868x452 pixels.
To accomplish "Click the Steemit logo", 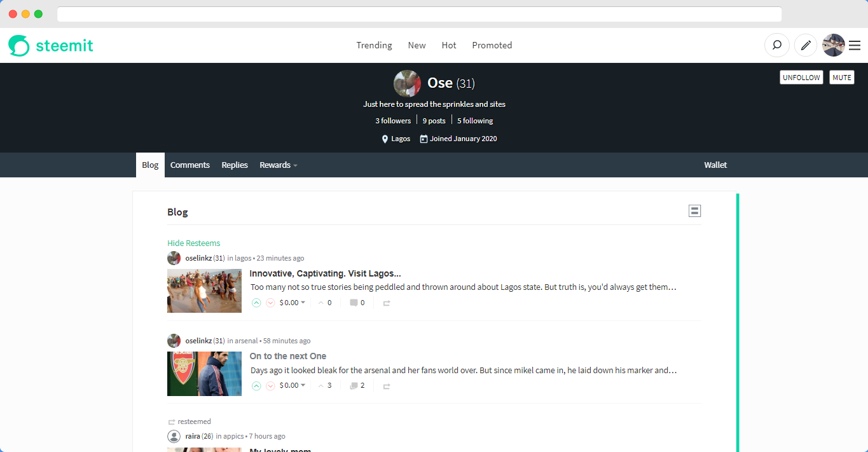I will coord(50,45).
